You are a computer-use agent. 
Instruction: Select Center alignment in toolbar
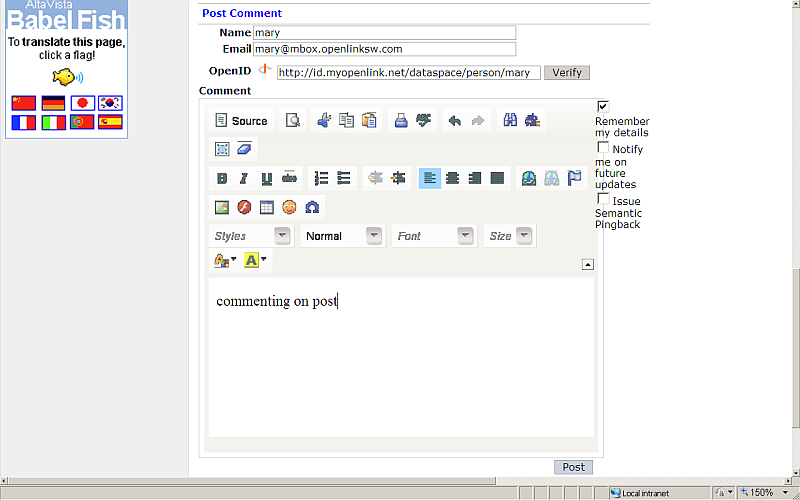tap(452, 178)
